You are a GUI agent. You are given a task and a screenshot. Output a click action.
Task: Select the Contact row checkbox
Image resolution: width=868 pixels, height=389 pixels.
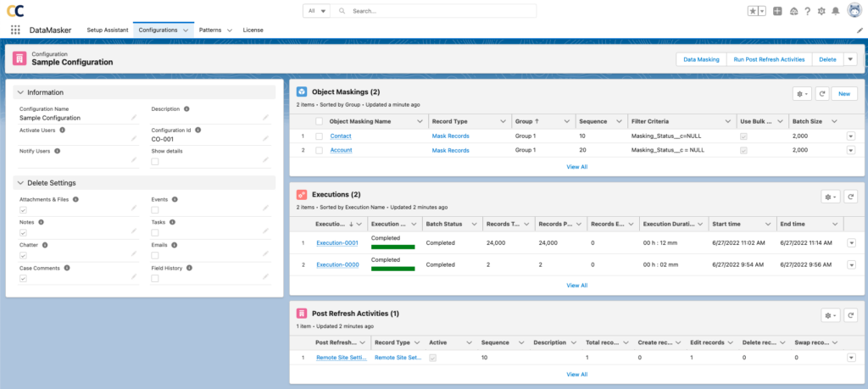319,136
